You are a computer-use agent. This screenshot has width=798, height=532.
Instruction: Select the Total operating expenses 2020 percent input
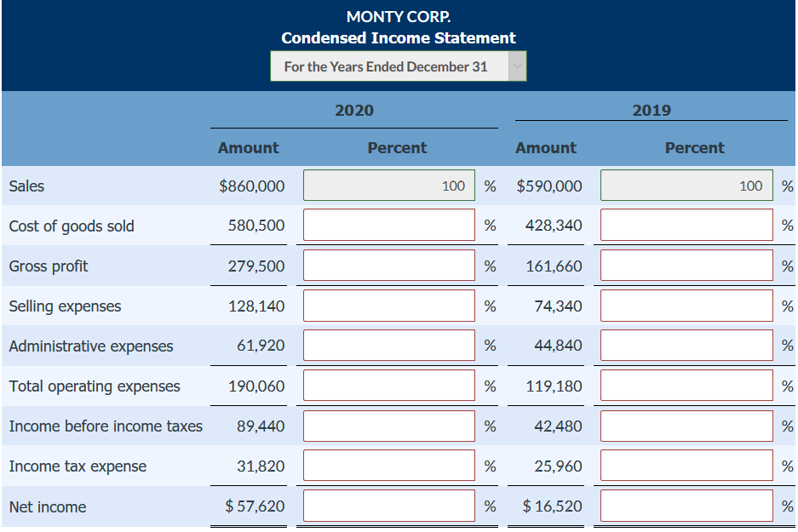coord(388,385)
